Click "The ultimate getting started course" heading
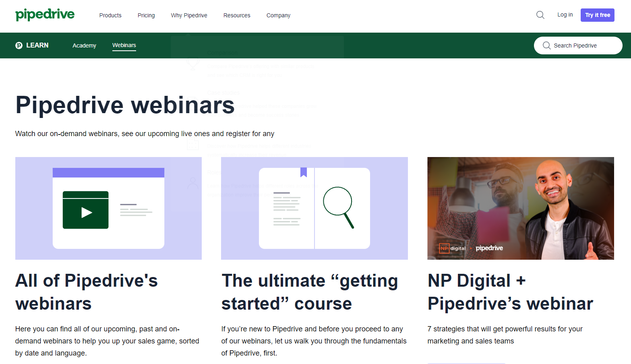Image resolution: width=631 pixels, height=364 pixels. (x=310, y=292)
